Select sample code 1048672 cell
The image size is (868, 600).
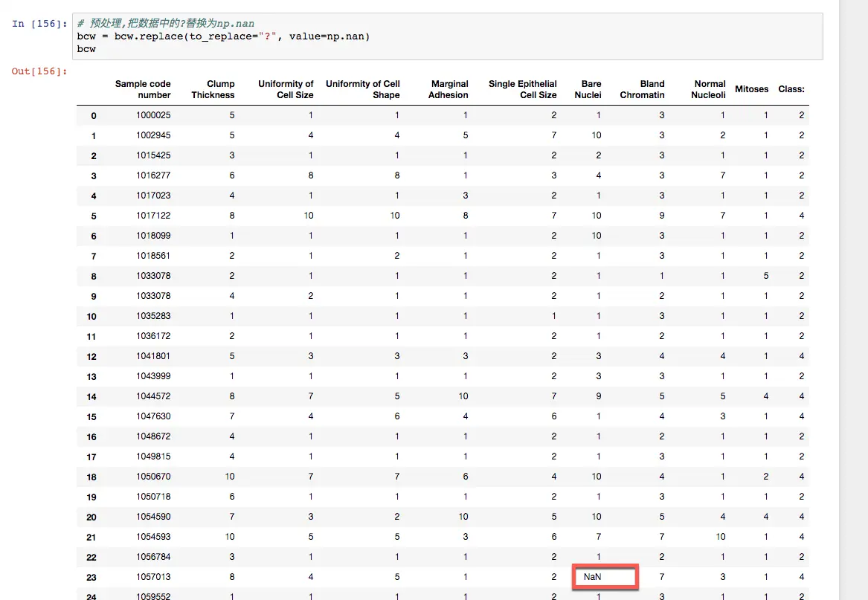tap(153, 436)
